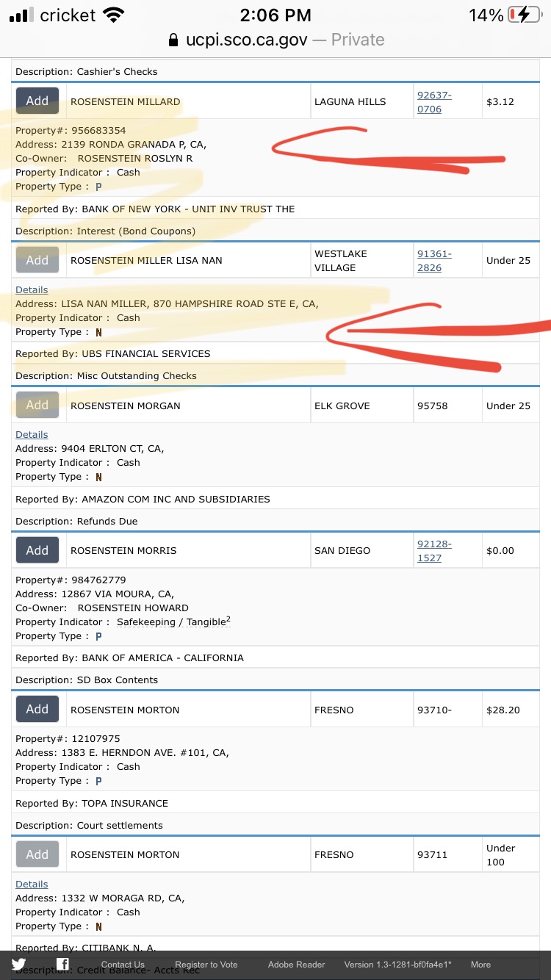Click Add button for ROSENSTEIN MORGAN

[x=37, y=405]
